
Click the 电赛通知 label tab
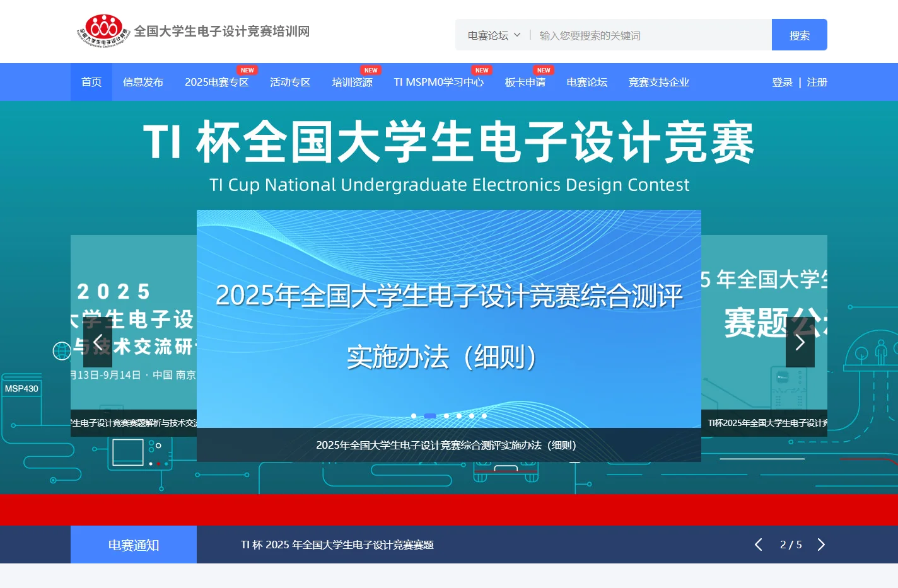[x=134, y=545]
